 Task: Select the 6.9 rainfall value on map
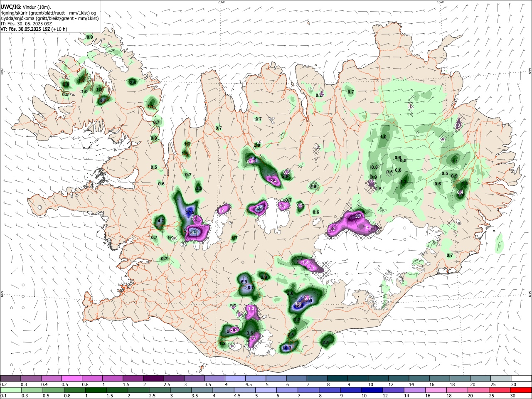coord(244,282)
